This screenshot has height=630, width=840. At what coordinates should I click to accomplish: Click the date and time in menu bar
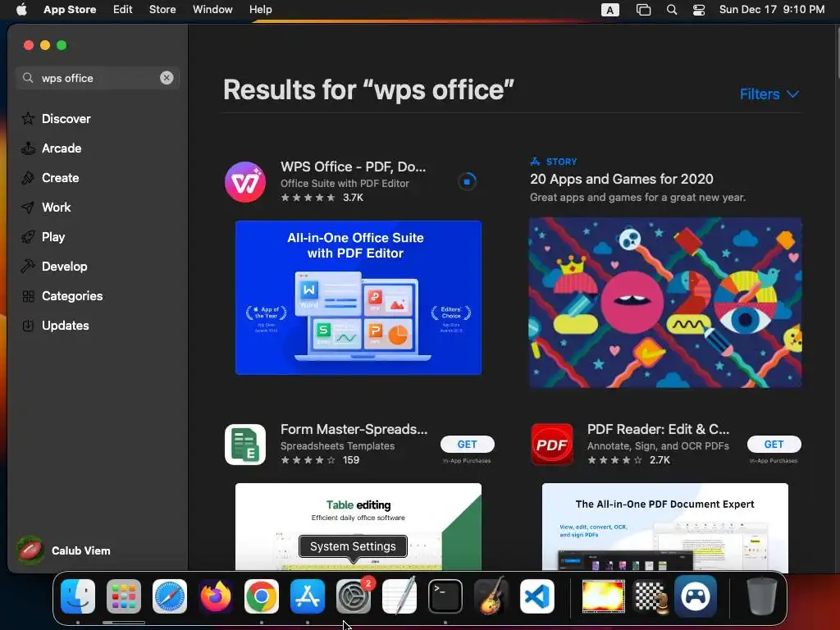772,9
